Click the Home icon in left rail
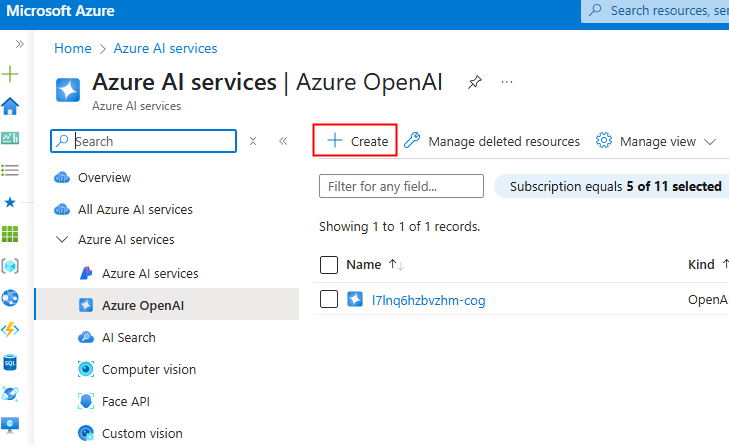The height and width of the screenshot is (445, 729). [x=10, y=107]
